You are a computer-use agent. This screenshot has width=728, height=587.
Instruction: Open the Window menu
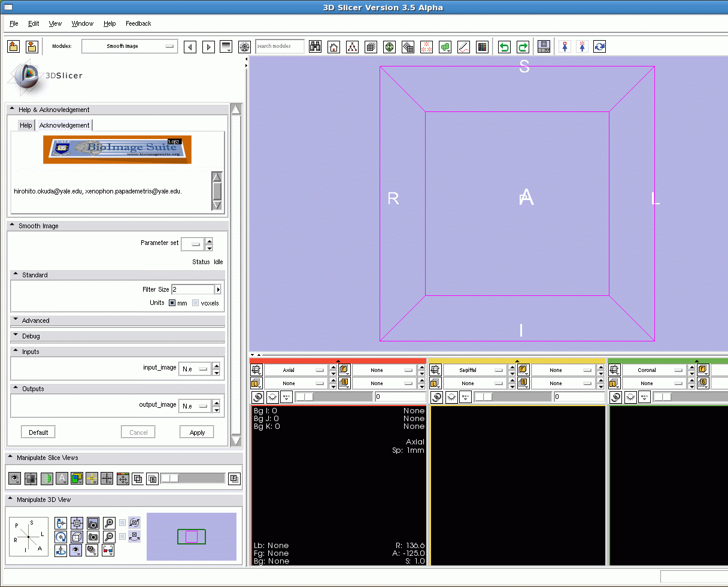(x=82, y=23)
